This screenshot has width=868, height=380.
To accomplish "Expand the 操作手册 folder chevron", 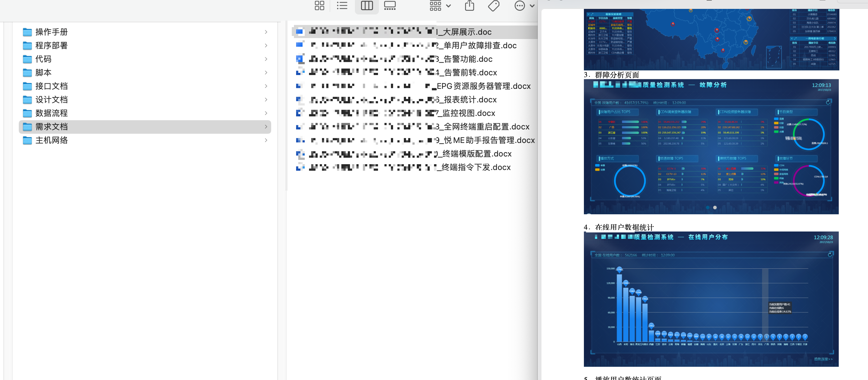I will pyautogui.click(x=266, y=32).
